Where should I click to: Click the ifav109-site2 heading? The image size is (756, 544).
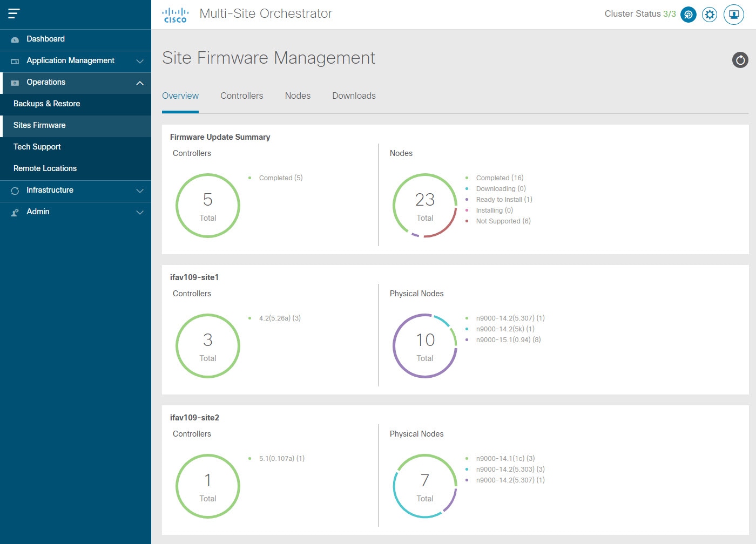(x=194, y=418)
